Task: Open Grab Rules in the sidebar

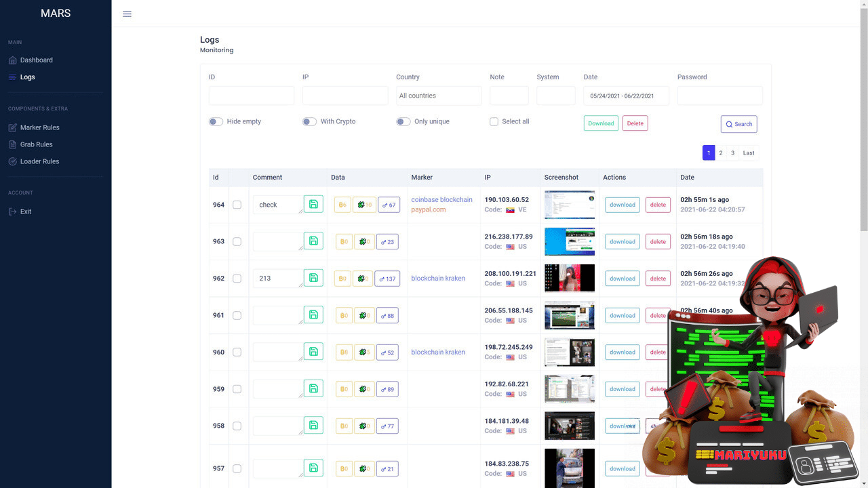Action: (36, 144)
